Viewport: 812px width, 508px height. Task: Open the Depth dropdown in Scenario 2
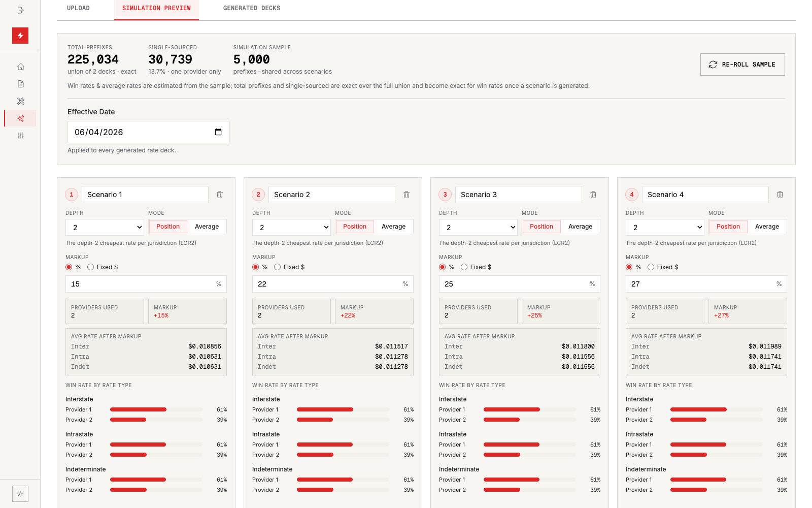click(291, 227)
